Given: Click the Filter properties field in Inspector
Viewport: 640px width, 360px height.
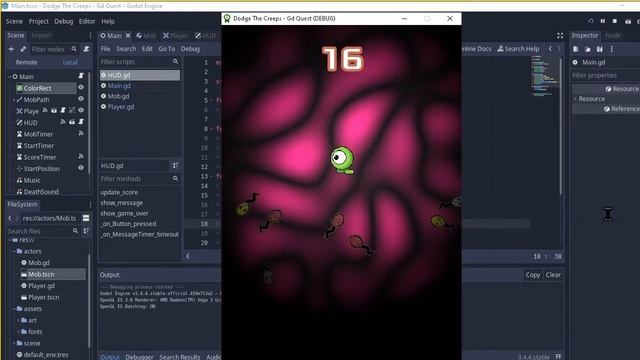Looking at the screenshot, I should (x=606, y=76).
